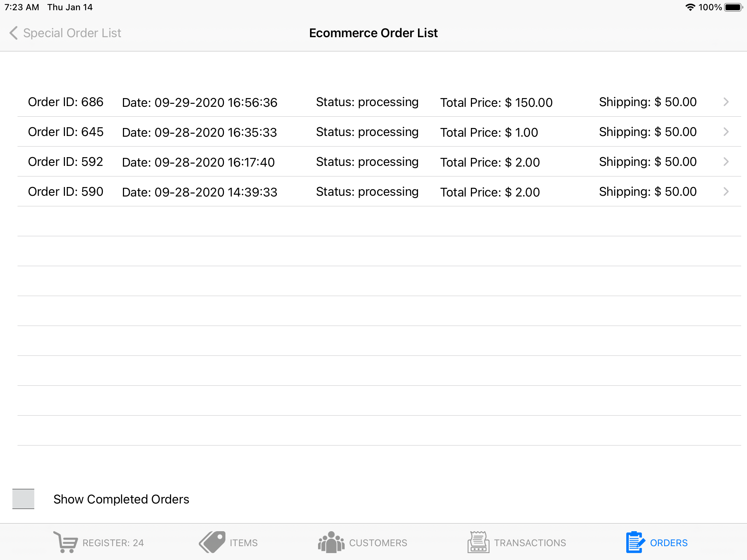Go back to Special Order List

[72, 33]
